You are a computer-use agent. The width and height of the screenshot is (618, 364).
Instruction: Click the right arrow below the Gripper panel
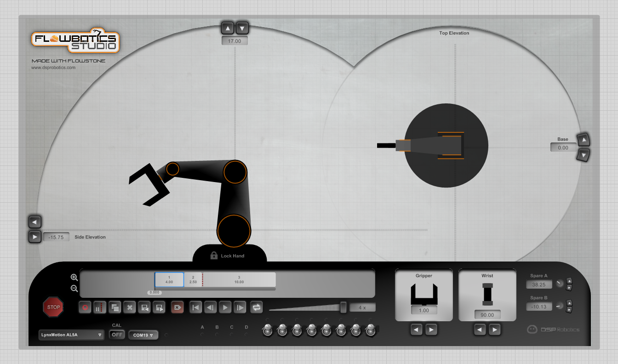[431, 329]
